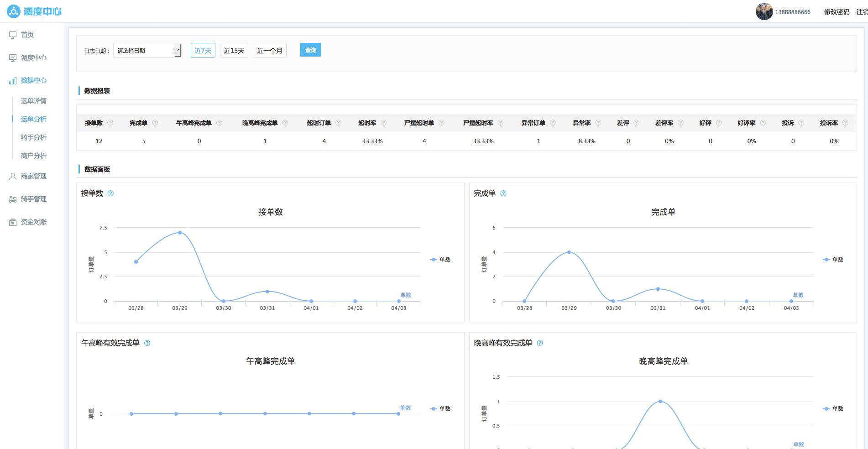Toggle 单数 legend in 午高峰完成单 chart
The image size is (868, 449).
pos(440,409)
